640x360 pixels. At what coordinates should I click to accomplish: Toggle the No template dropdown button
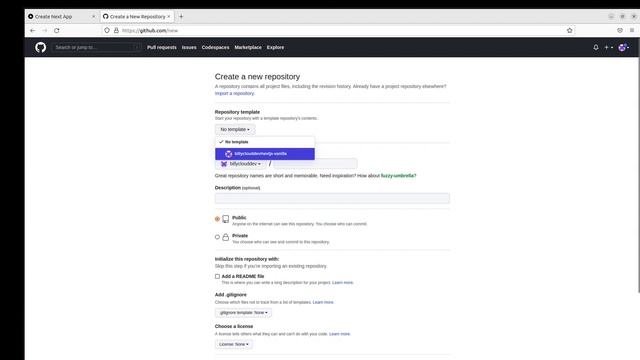[235, 129]
